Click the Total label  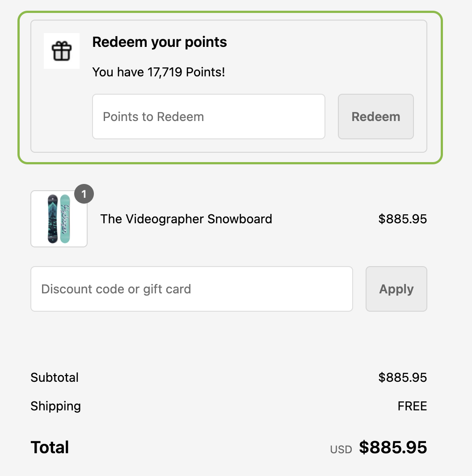point(49,447)
